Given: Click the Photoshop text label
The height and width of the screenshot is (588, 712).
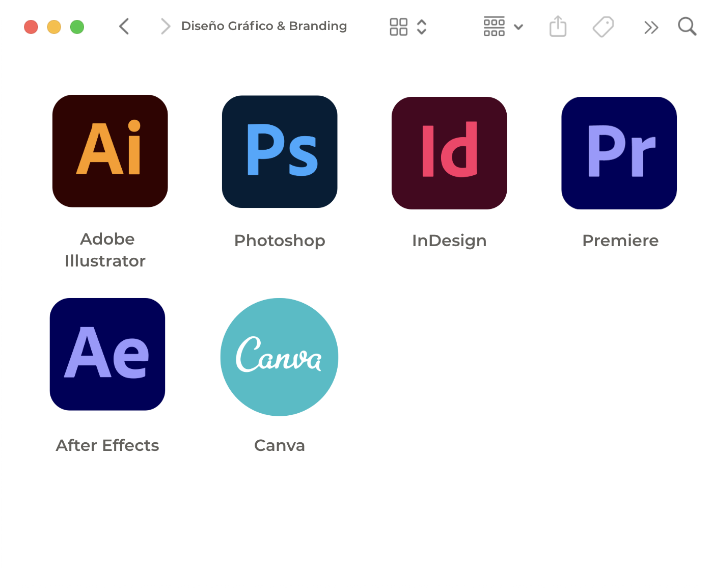Looking at the screenshot, I should [280, 240].
